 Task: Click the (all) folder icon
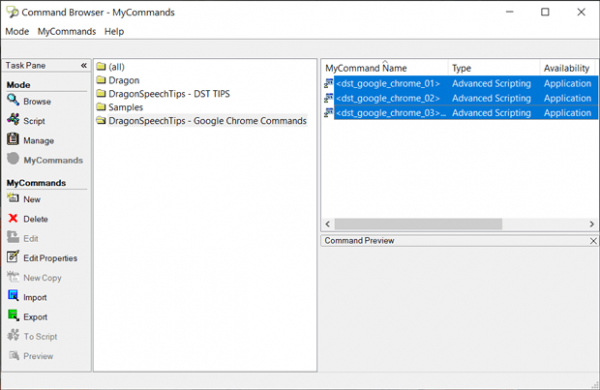101,67
